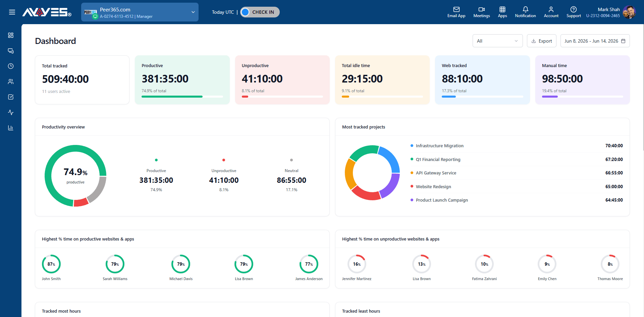Open the hamburger menu
This screenshot has width=644, height=317.
[x=12, y=12]
